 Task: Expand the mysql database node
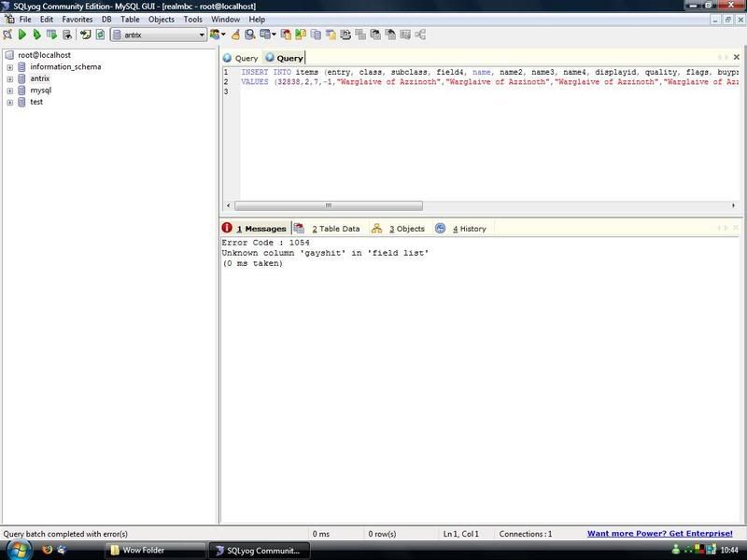[9, 91]
